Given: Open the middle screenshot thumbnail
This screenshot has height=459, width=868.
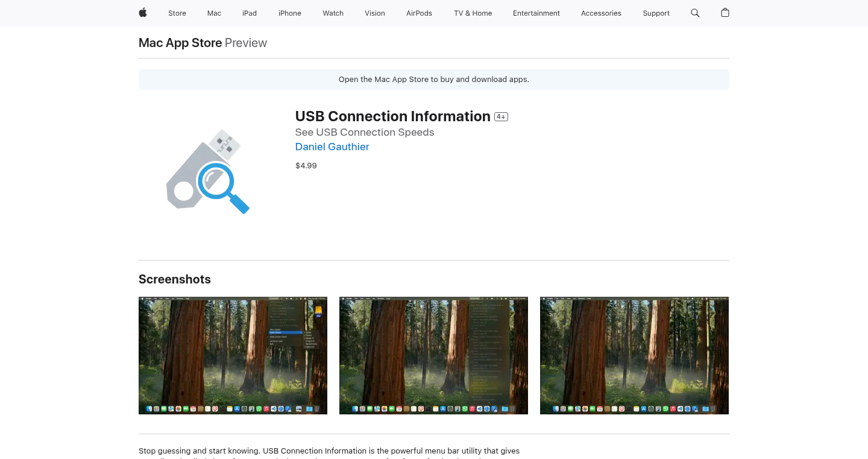Looking at the screenshot, I should pos(433,355).
